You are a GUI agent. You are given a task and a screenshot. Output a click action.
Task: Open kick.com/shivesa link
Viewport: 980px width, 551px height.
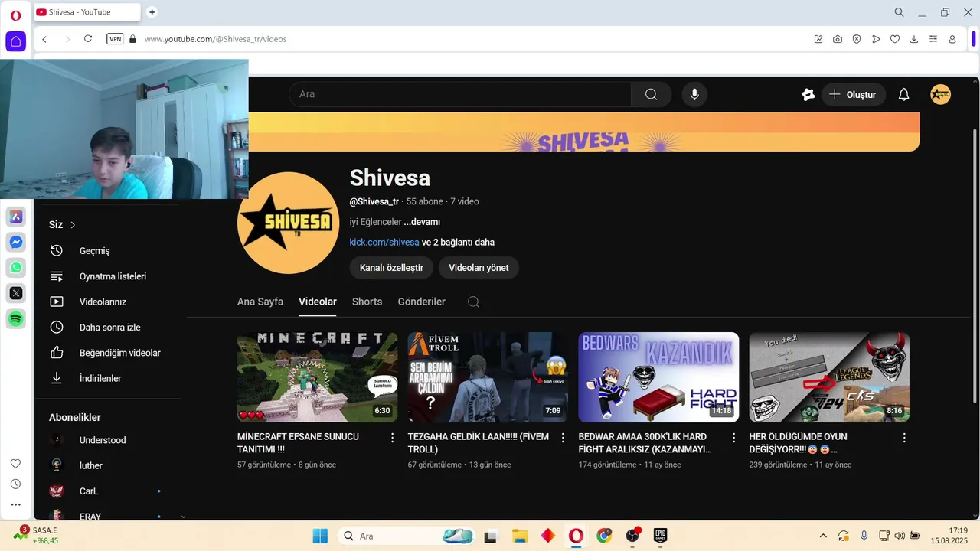point(384,243)
